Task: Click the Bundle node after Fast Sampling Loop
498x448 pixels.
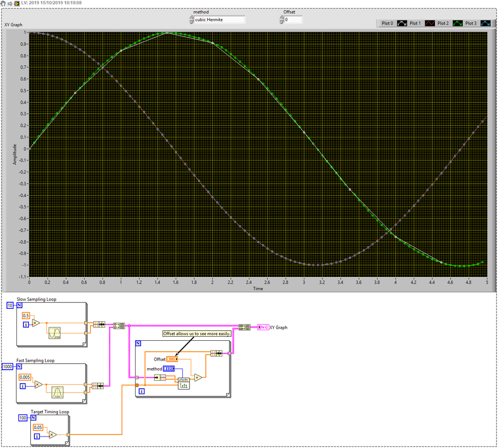Action: (x=98, y=386)
